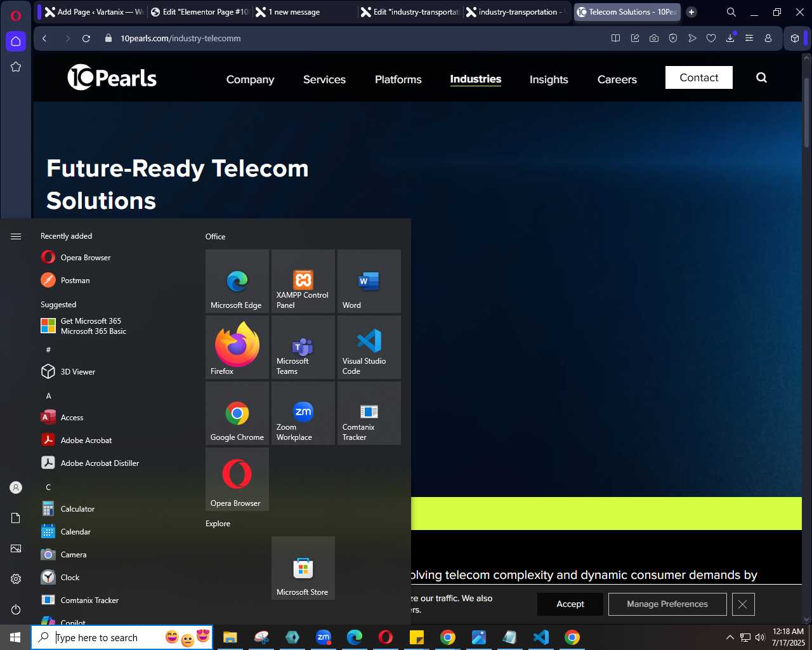Open a new browser tab
This screenshot has height=650, width=812.
(x=691, y=12)
